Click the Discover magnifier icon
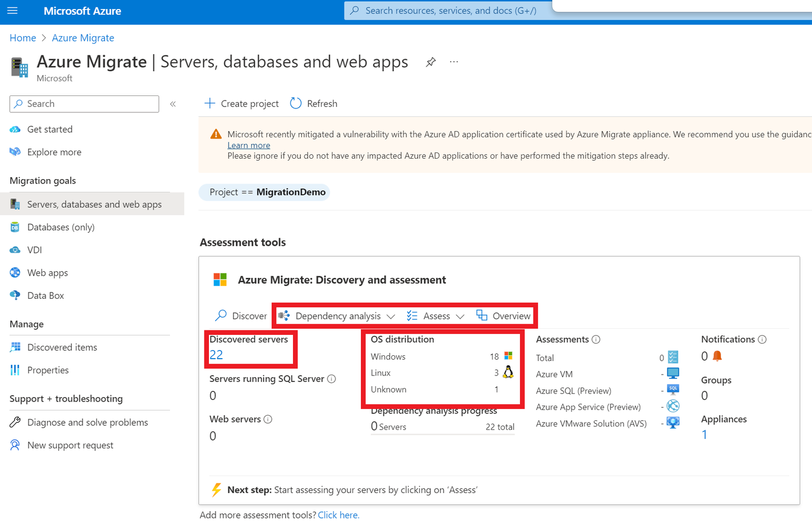This screenshot has width=812, height=523. point(221,315)
